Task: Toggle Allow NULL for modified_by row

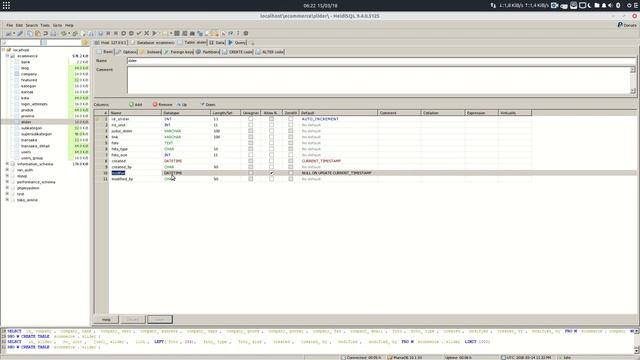Action: (x=271, y=179)
